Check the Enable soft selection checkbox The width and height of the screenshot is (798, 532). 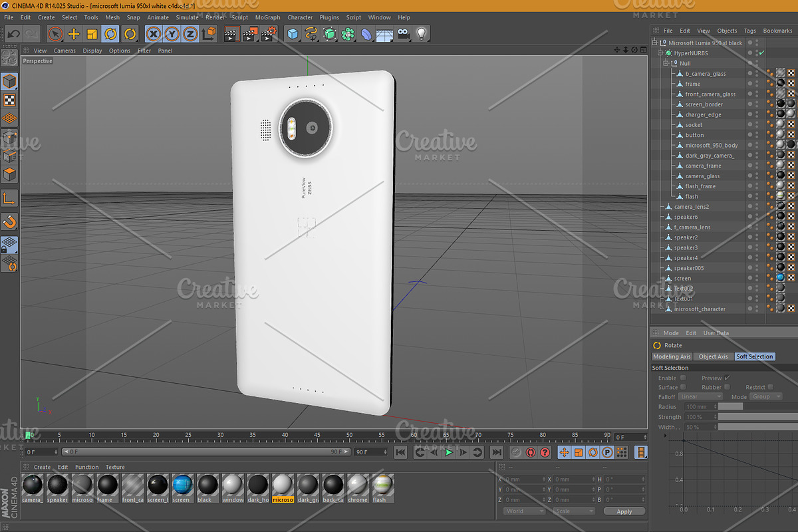point(683,378)
